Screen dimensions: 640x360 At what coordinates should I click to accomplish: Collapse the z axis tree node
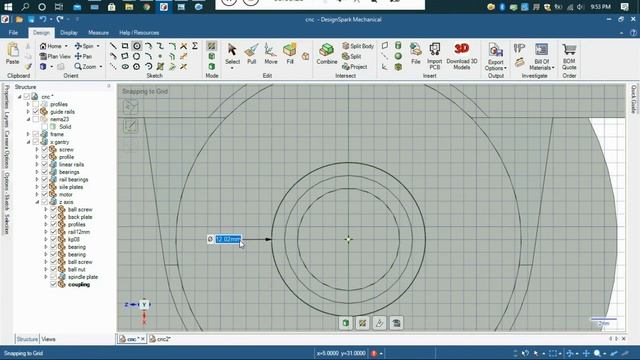tap(37, 202)
